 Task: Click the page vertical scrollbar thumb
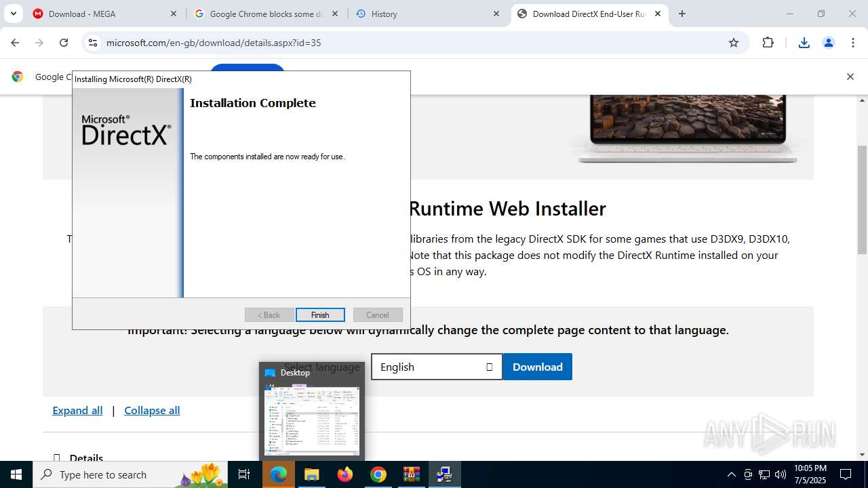tap(863, 200)
